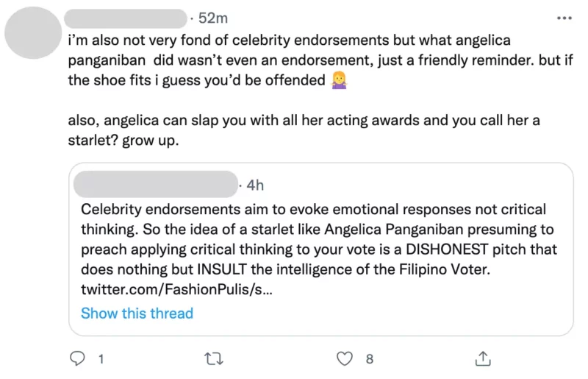Select the 4h quoted tweet timestamp
This screenshot has height=379, width=588.
coord(255,185)
